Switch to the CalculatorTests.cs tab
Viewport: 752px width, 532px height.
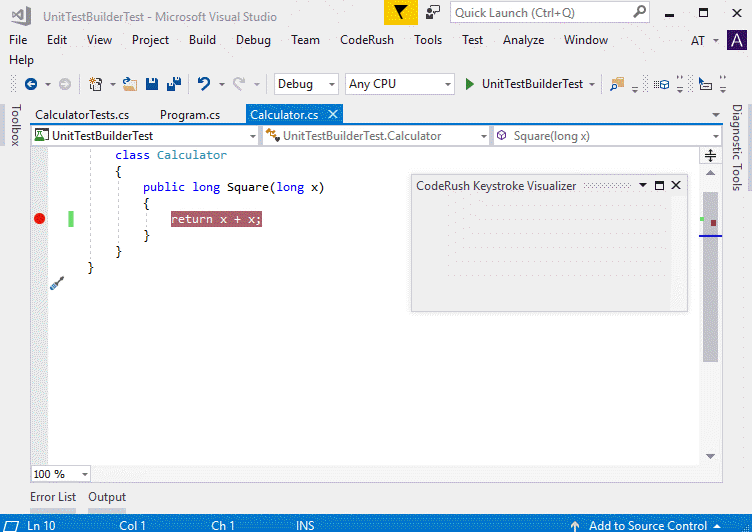click(x=82, y=115)
